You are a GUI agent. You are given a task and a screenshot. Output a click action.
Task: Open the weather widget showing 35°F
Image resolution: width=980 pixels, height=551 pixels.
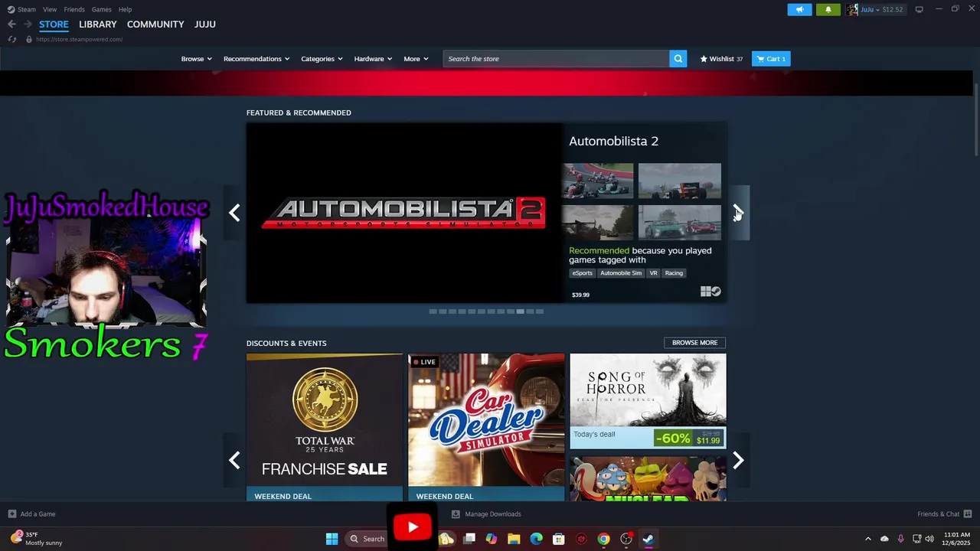pos(37,539)
